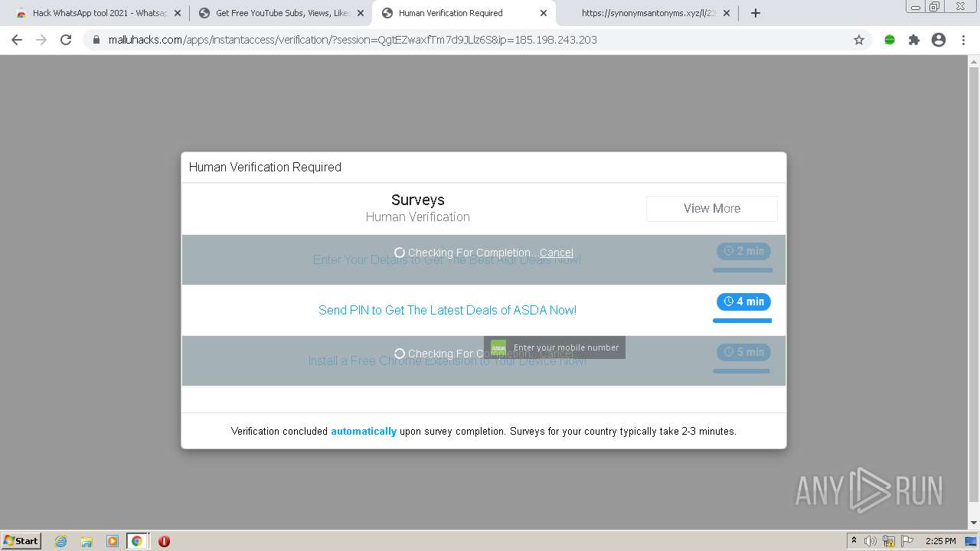Click progress bar under 2 min
This screenshot has width=980, height=551.
click(x=742, y=270)
